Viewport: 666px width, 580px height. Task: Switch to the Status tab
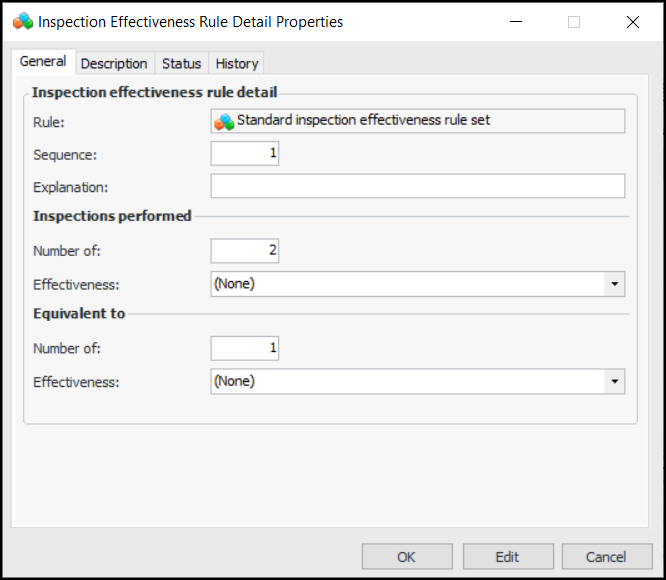[181, 63]
